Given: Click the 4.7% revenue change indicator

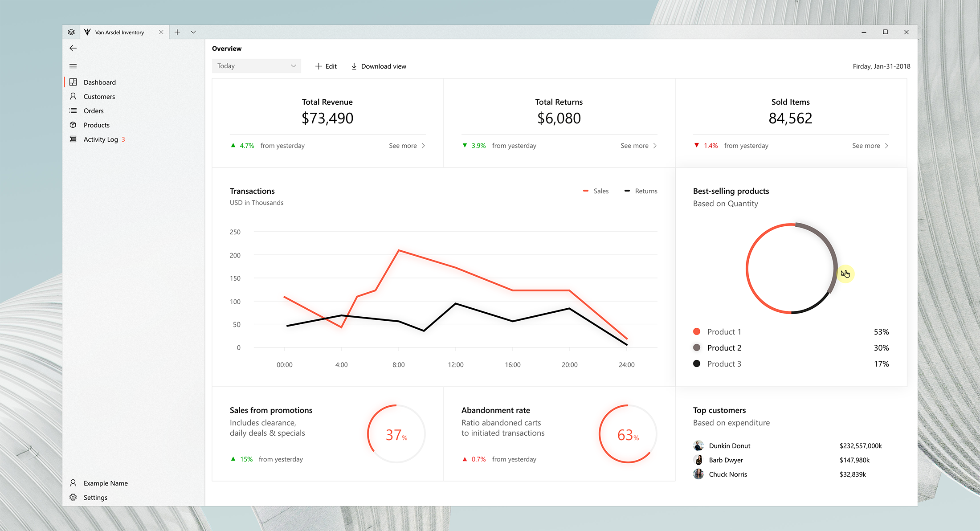Looking at the screenshot, I should click(242, 146).
